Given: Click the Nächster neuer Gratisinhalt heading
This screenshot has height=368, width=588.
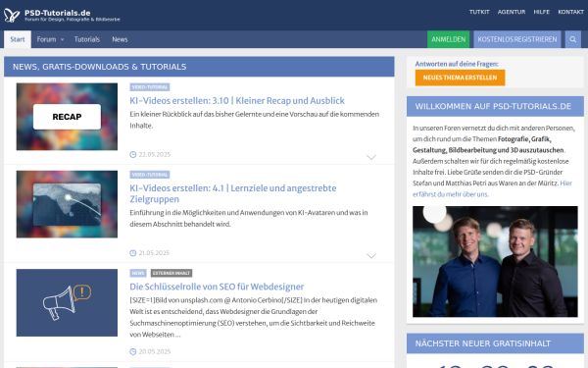Looking at the screenshot, I should (x=482, y=343).
